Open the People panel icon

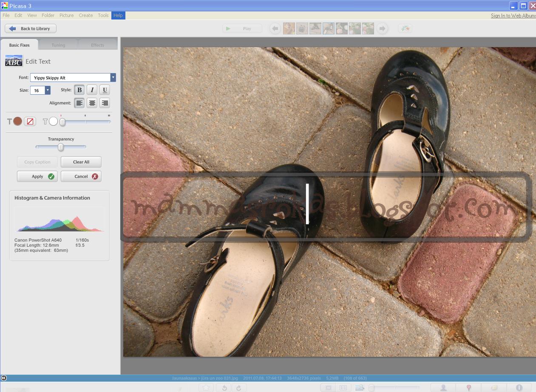(x=443, y=387)
